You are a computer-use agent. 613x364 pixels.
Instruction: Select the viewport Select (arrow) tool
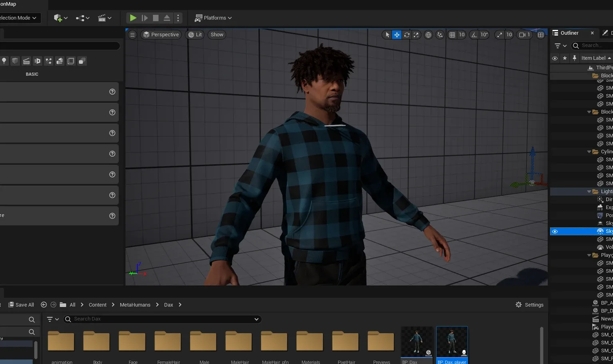(x=387, y=35)
